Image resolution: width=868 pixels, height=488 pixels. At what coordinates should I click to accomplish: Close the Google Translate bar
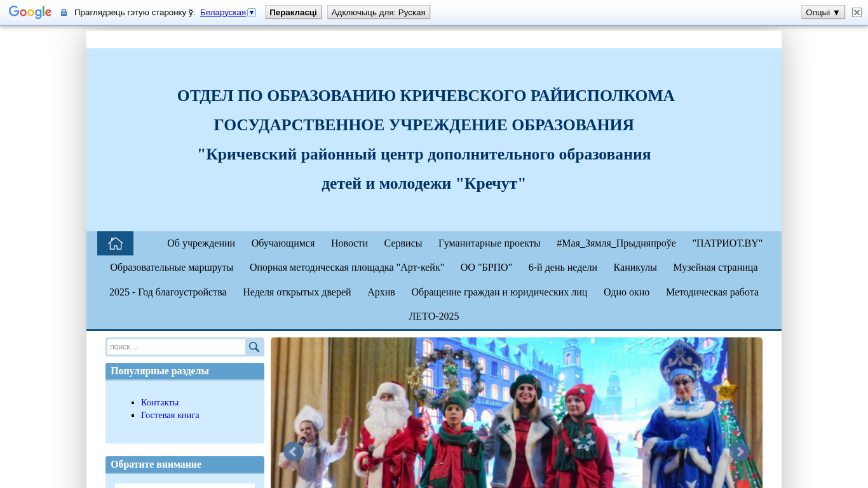[857, 12]
